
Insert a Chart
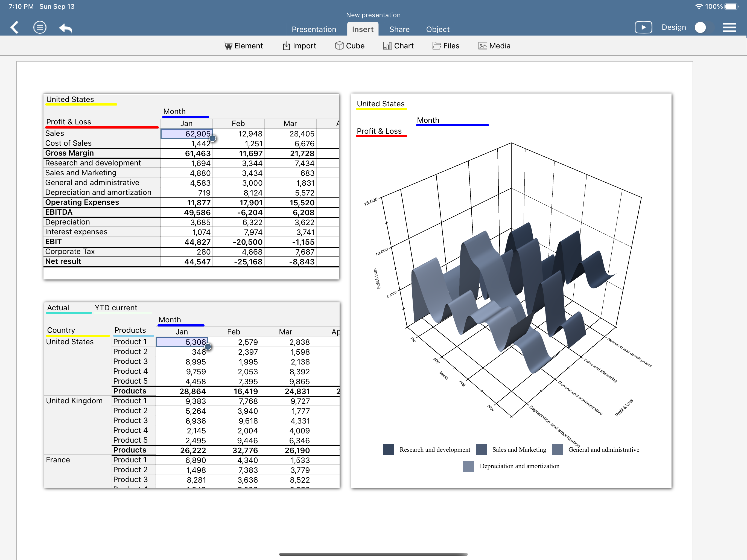398,46
